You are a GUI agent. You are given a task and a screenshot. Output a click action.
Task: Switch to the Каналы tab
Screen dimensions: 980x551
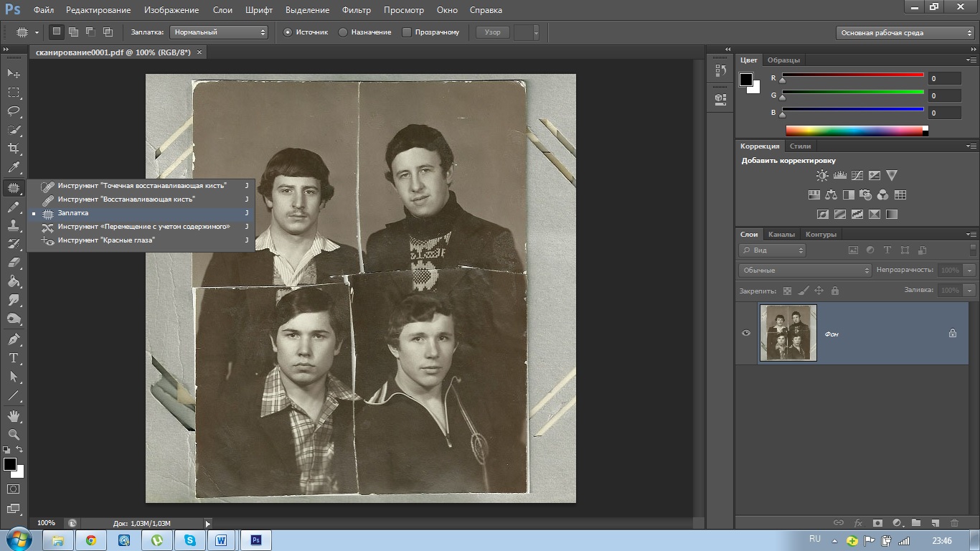pyautogui.click(x=781, y=235)
